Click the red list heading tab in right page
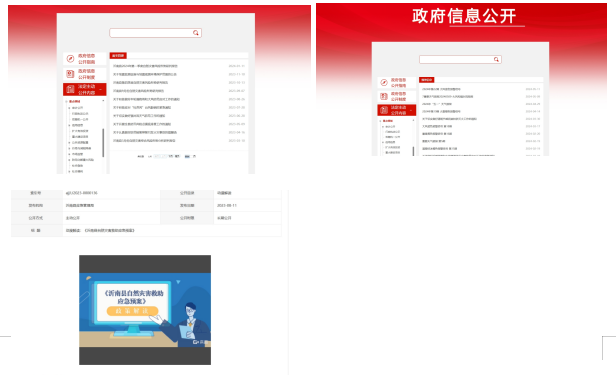Screen dimensions: 616x384 click(426, 80)
